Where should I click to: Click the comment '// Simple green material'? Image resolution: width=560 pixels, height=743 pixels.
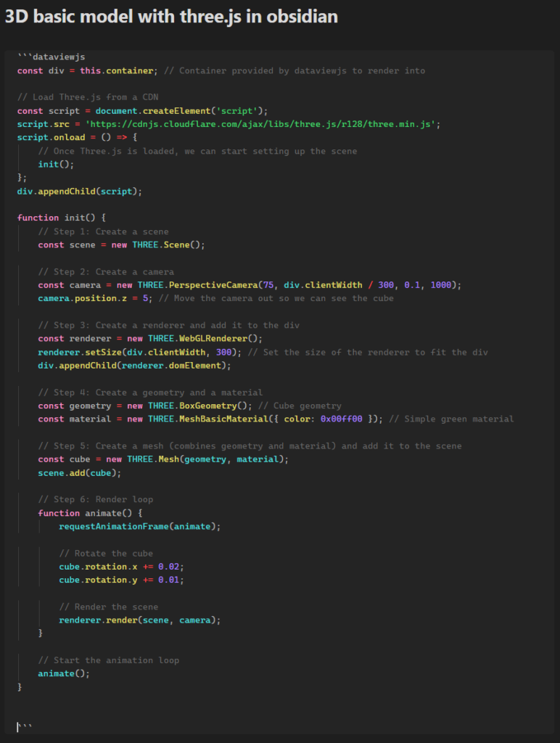451,419
